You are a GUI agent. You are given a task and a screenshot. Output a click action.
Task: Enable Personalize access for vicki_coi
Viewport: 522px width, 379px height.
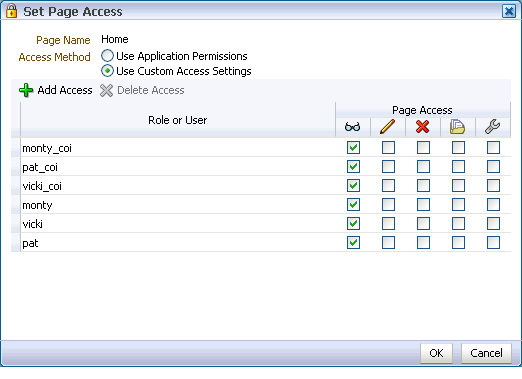tap(458, 186)
